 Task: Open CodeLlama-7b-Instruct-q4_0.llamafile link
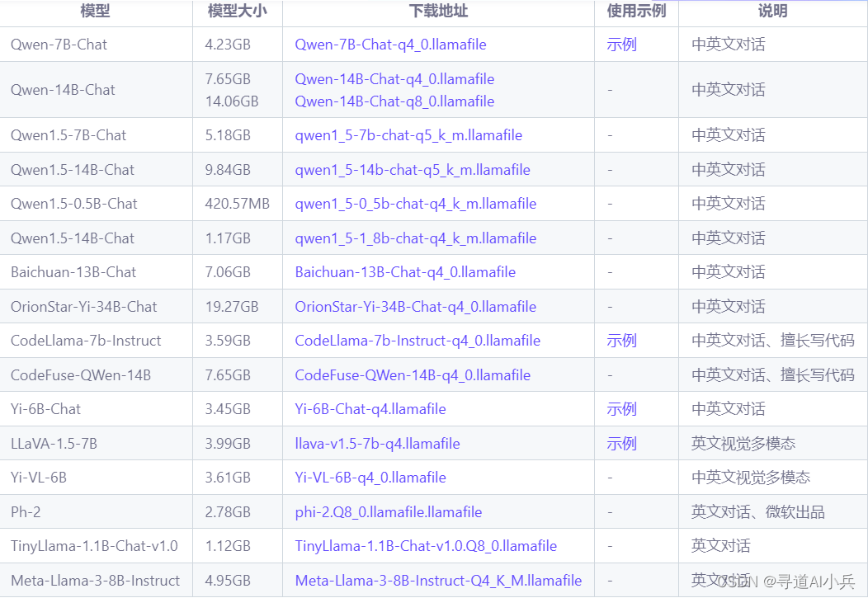coord(417,341)
